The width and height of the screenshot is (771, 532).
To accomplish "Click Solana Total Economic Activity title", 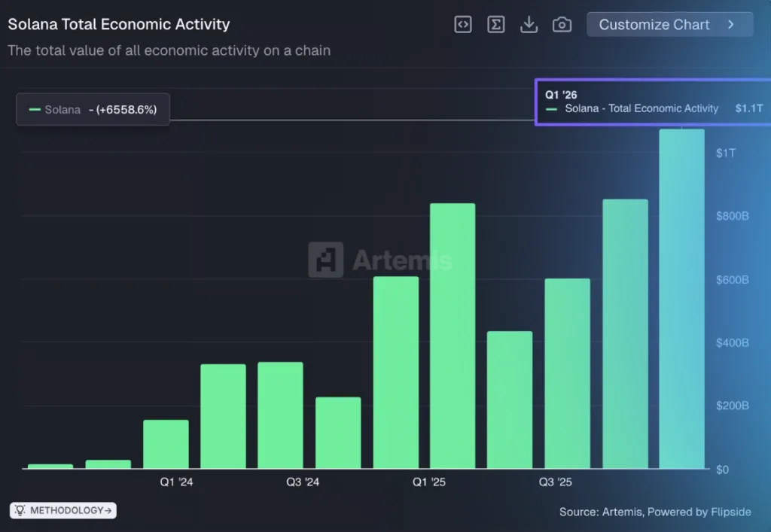I will pos(119,24).
